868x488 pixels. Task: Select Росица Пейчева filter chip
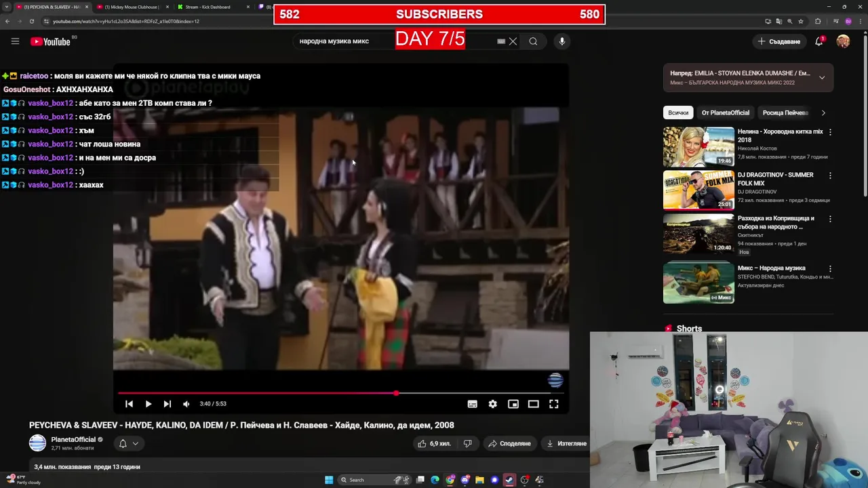click(x=785, y=113)
